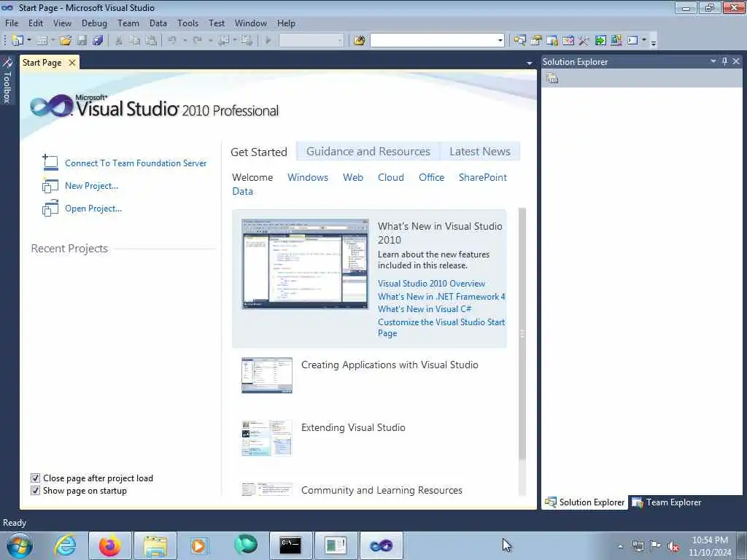Click the New Project... link

(91, 186)
